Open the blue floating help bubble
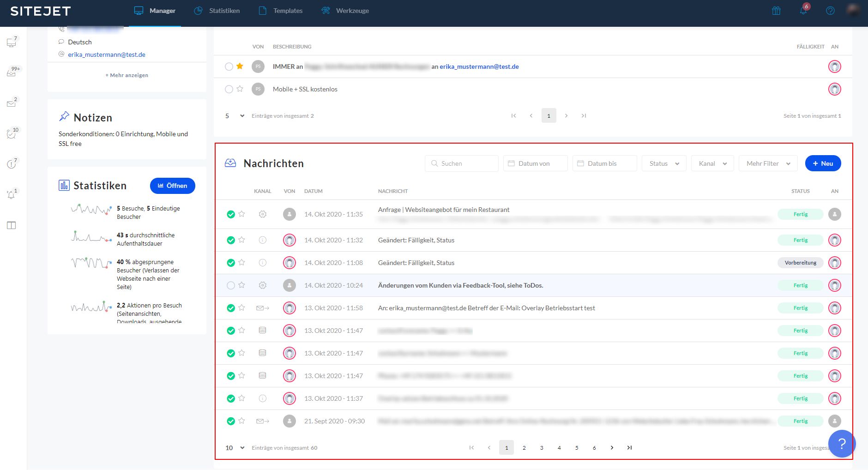The height and width of the screenshot is (470, 868). click(842, 444)
